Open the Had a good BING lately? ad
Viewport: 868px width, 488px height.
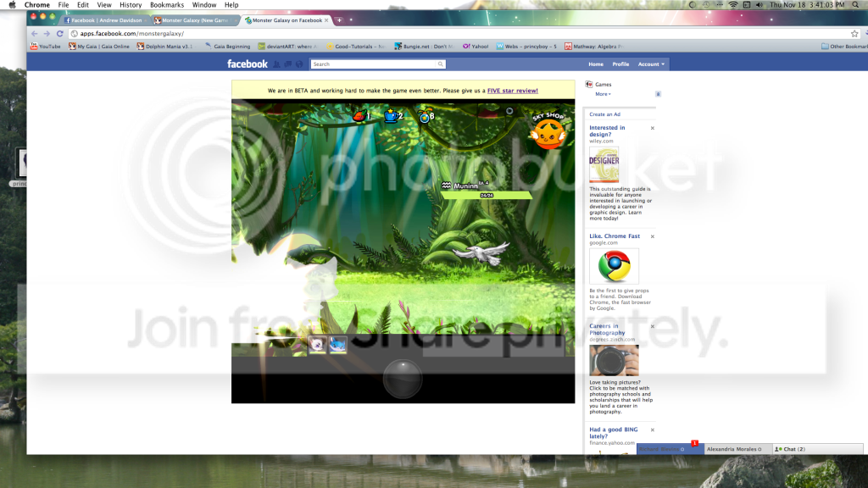614,433
